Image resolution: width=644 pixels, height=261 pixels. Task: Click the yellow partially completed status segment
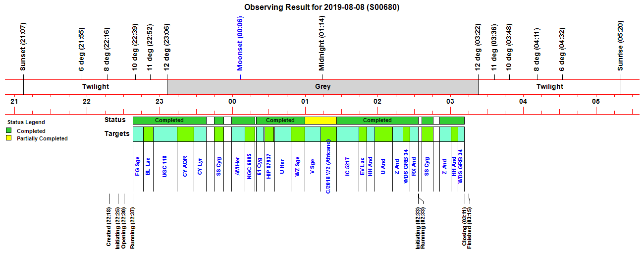tap(321, 120)
